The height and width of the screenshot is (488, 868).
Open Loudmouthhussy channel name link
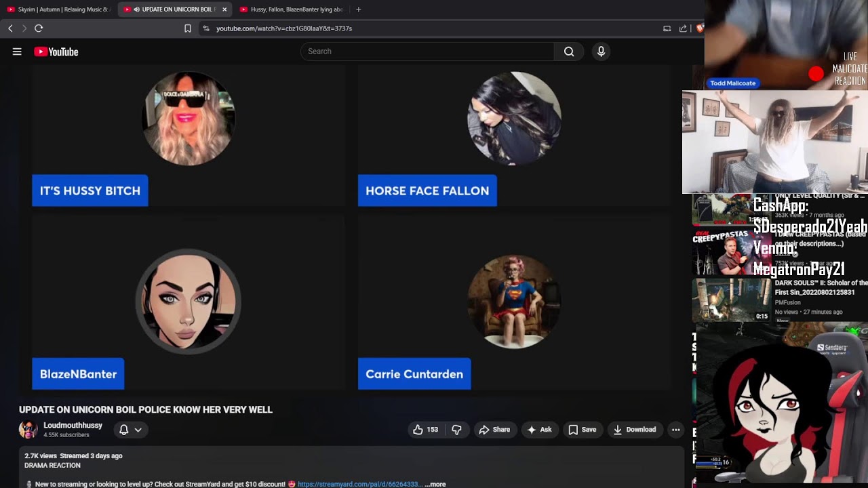click(73, 426)
